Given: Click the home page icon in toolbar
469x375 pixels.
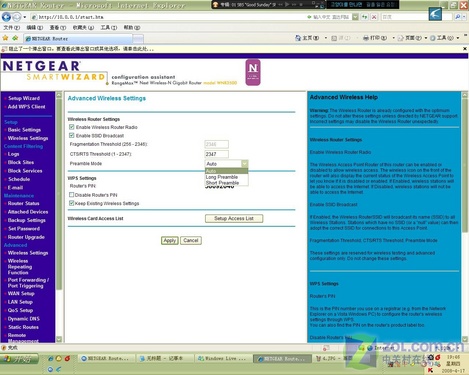Looking at the screenshot, I should pos(298,38).
